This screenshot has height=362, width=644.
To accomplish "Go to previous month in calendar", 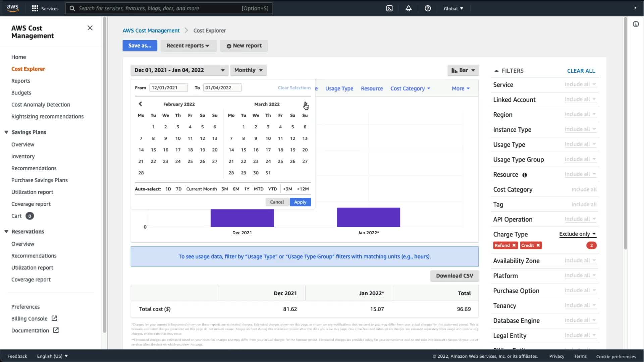I will (x=141, y=104).
